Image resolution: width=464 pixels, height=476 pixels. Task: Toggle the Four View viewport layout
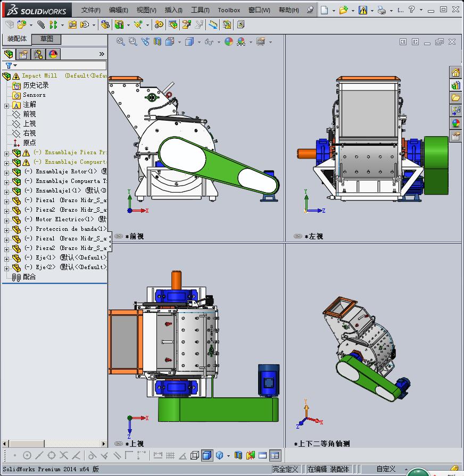coord(275,455)
